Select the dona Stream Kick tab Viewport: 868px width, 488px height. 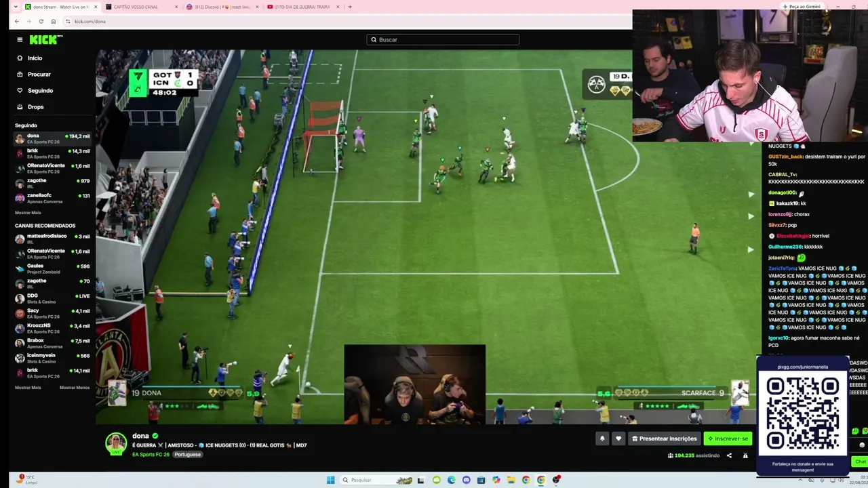click(61, 7)
